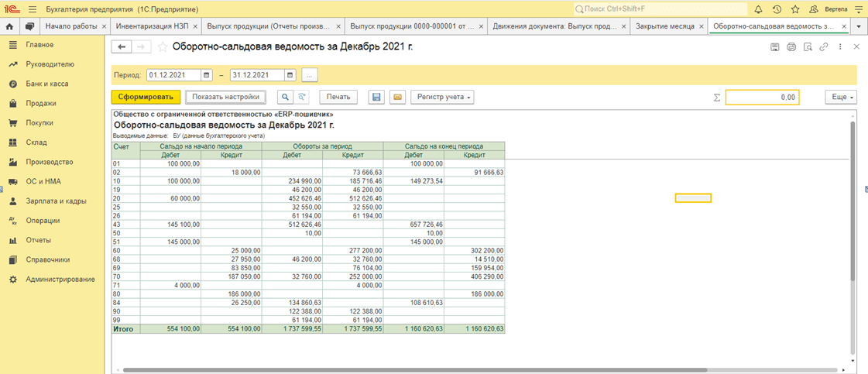Expand the open tabs list arrow
Screen dimensions: 868x374
coord(859,26)
